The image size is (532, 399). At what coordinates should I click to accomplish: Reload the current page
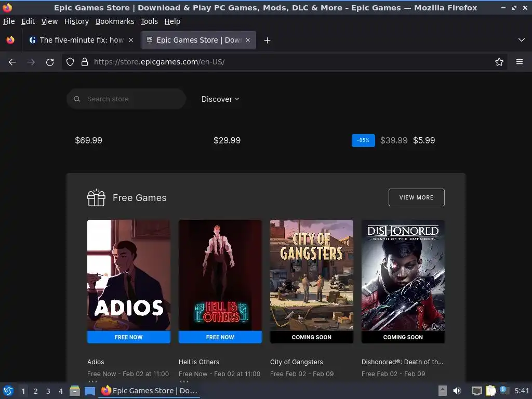[50, 62]
